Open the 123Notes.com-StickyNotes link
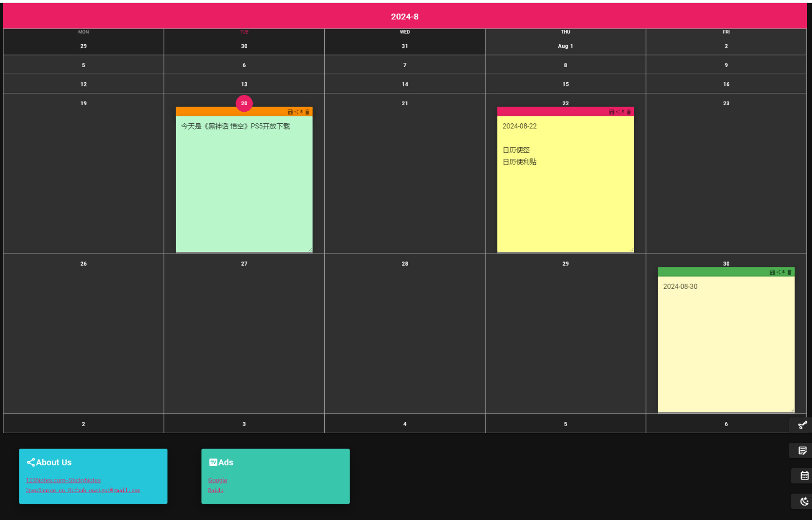Viewport: 812px width, 520px height. [x=63, y=480]
